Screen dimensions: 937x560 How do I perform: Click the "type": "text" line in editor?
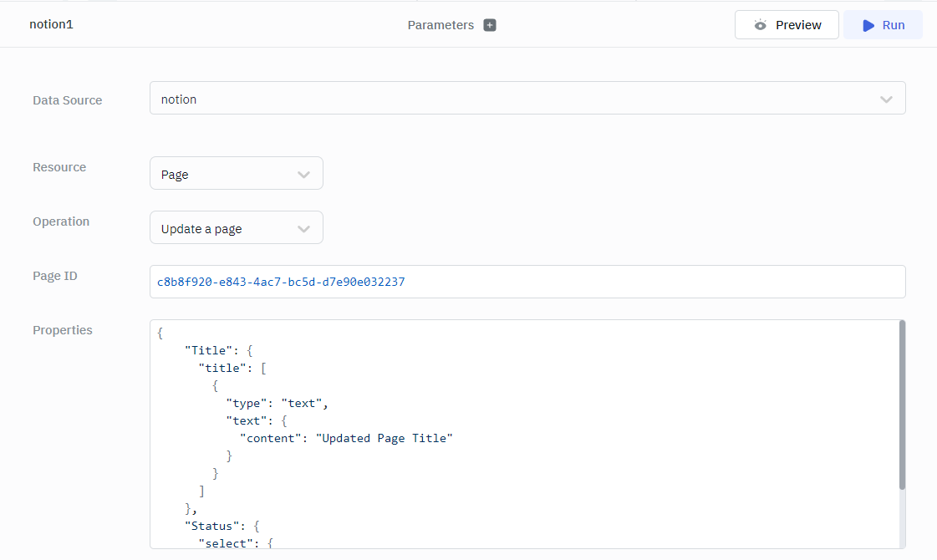tap(276, 403)
